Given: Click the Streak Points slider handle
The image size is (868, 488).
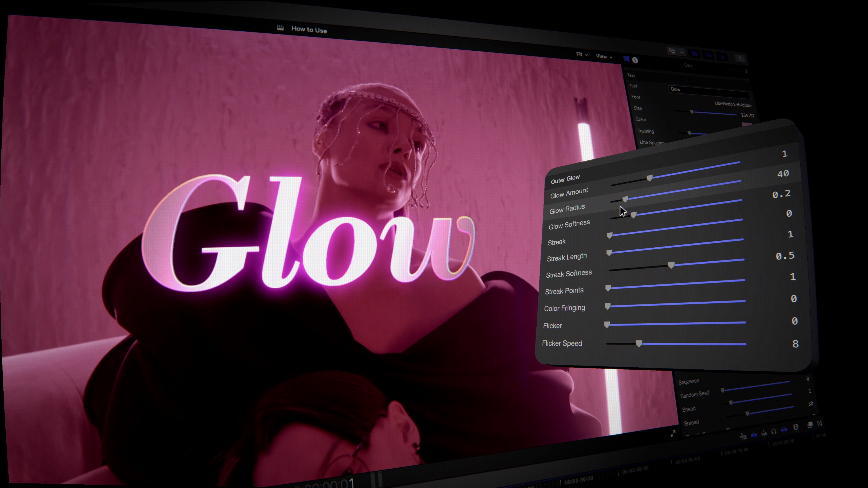Looking at the screenshot, I should pyautogui.click(x=608, y=288).
